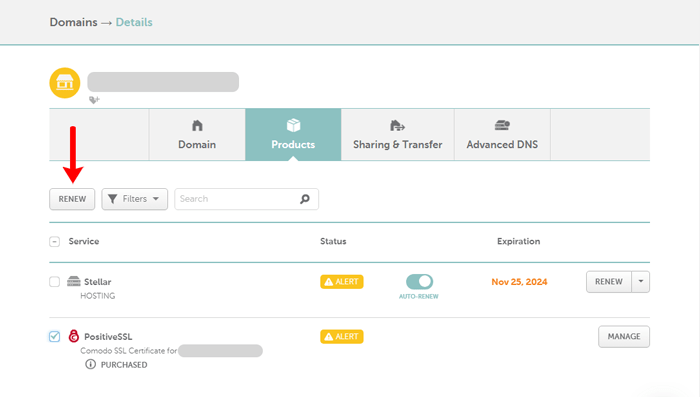This screenshot has width=700, height=397.
Task: Click the PositiveSSL service name
Action: [x=108, y=336]
